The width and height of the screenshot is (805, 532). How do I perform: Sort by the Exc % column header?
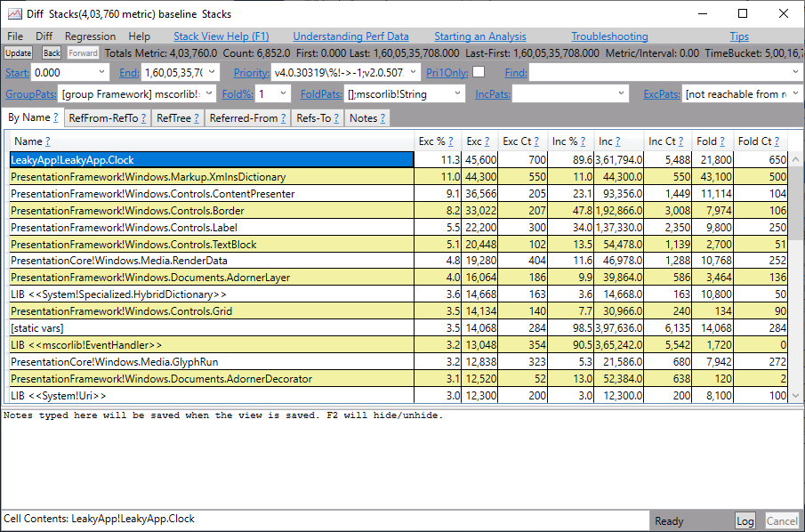432,141
